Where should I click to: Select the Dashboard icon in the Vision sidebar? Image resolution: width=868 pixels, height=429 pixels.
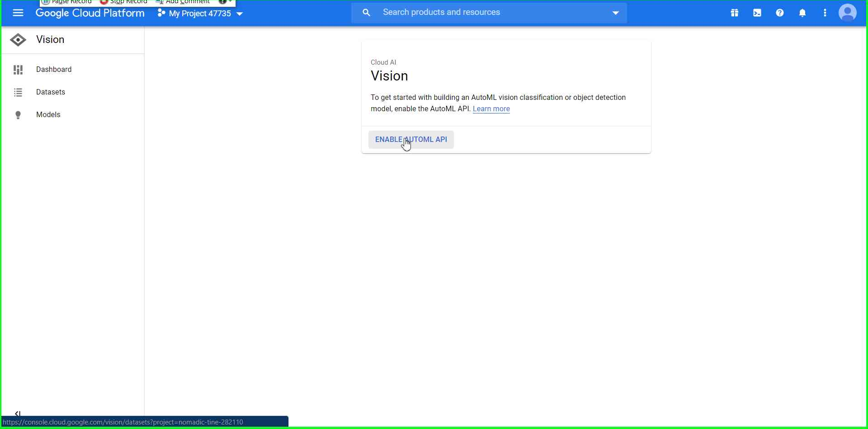[18, 69]
